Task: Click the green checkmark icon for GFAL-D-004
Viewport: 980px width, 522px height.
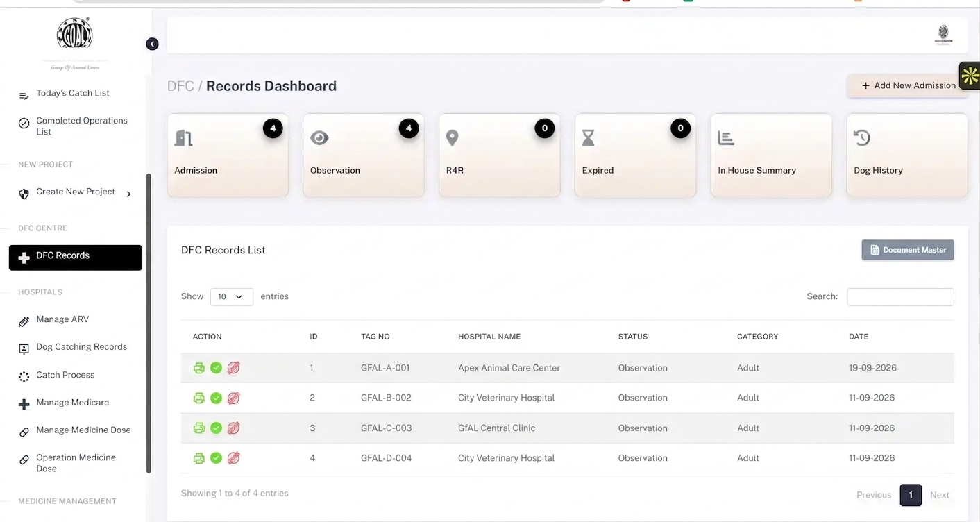Action: click(x=216, y=458)
